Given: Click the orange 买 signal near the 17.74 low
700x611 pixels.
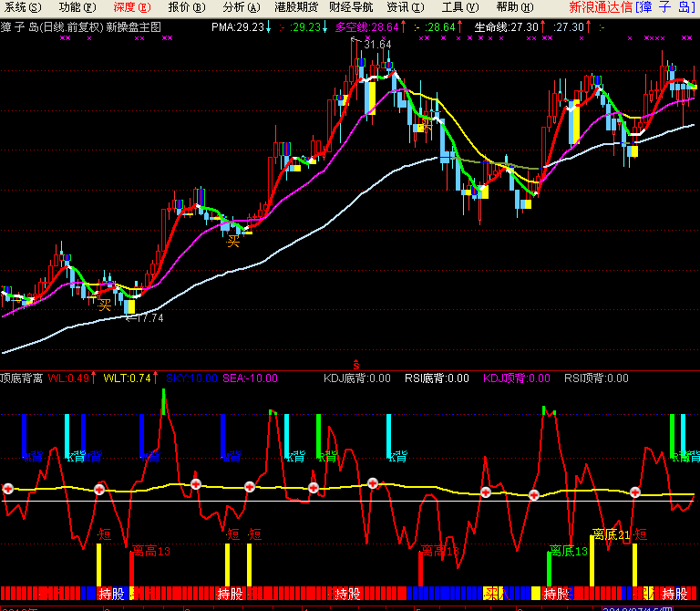Looking at the screenshot, I should [x=105, y=303].
